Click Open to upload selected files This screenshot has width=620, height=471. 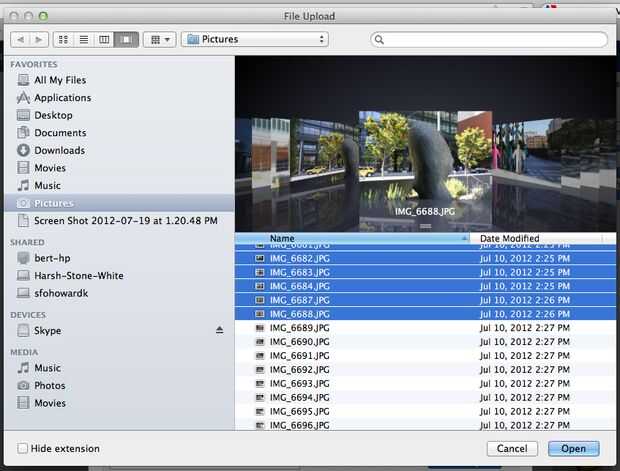click(574, 448)
